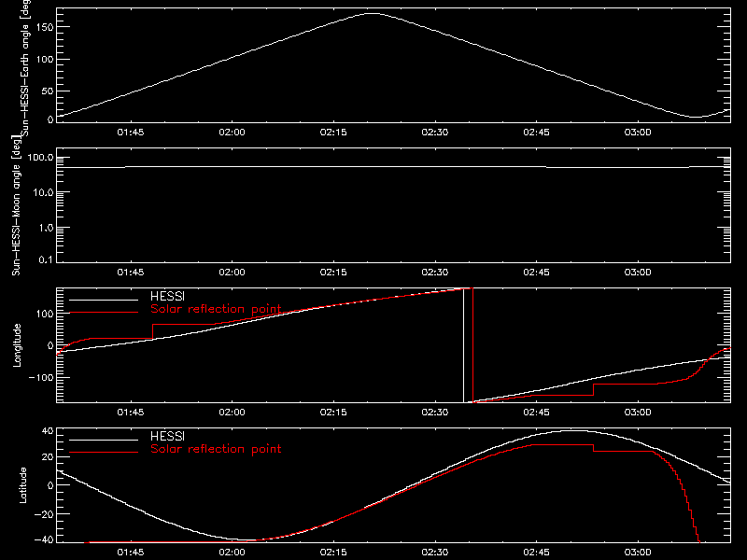Click 20 tick on Latitude axis
This screenshot has width=747, height=560.
point(48,456)
